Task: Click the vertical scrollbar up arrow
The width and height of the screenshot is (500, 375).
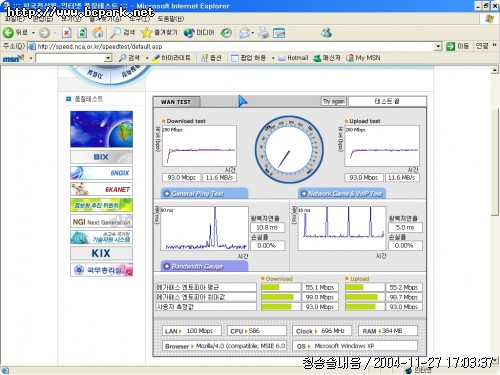Action: (x=495, y=70)
